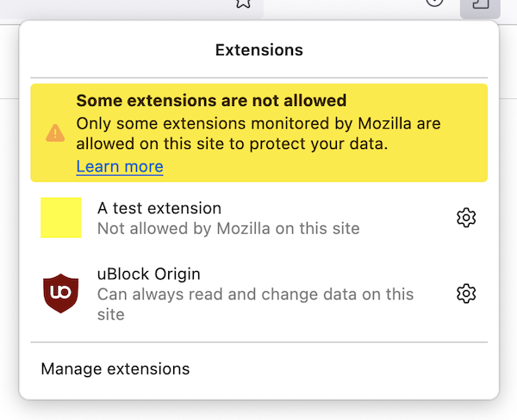This screenshot has height=420, width=517.
Task: Select the A test extension name
Action: coord(159,208)
